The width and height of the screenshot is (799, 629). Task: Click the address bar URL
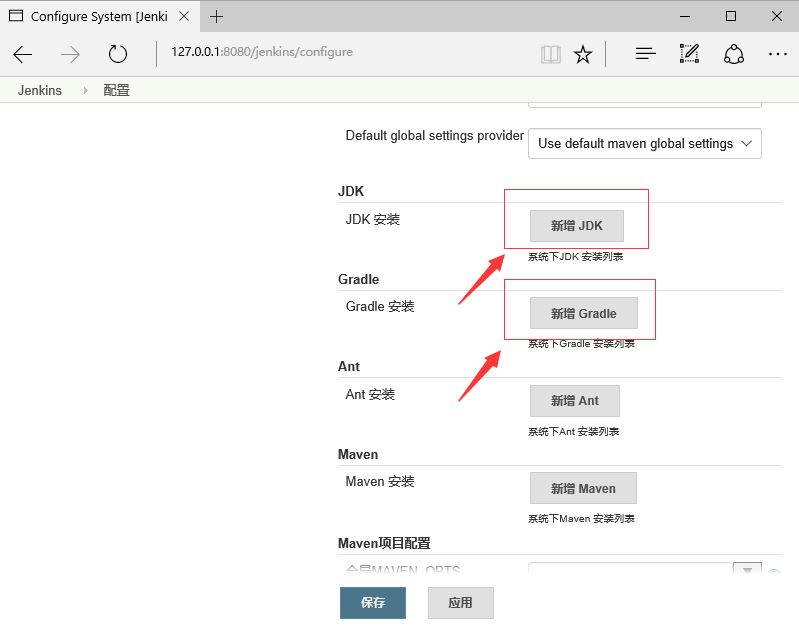coord(262,52)
